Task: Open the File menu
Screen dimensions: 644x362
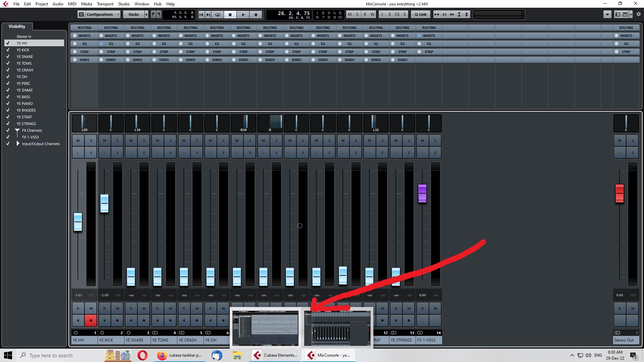Action: pos(16,4)
